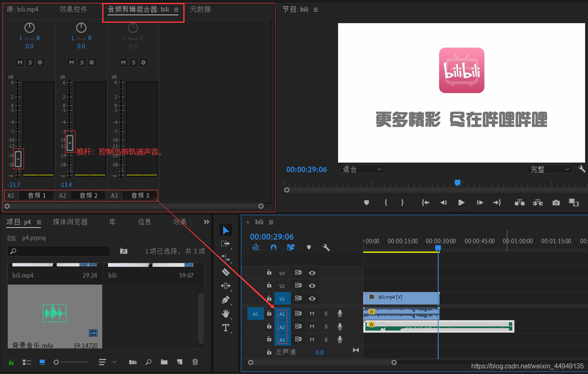Click the trash Clear icon in project panel
Screen dimensions: 588x374
pos(195,362)
